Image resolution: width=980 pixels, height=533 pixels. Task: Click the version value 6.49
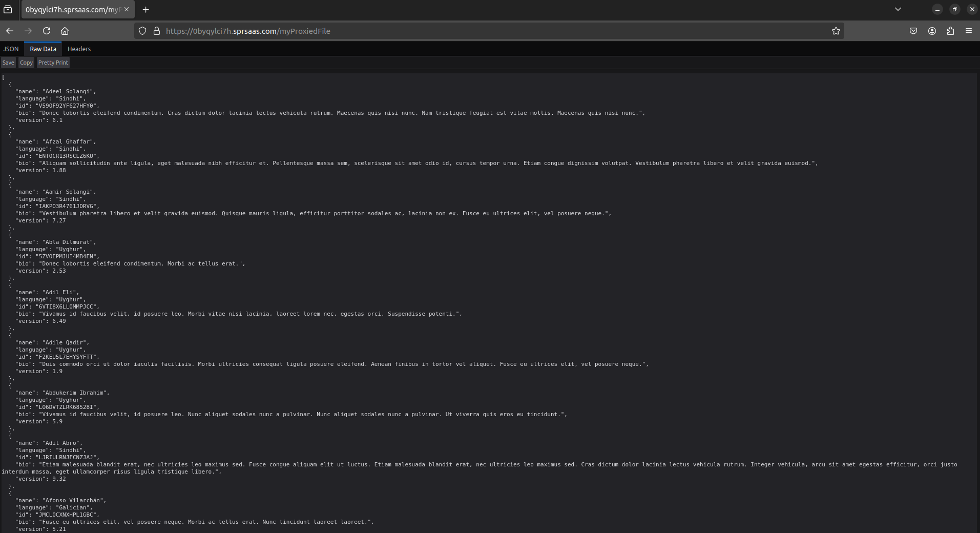tap(59, 321)
